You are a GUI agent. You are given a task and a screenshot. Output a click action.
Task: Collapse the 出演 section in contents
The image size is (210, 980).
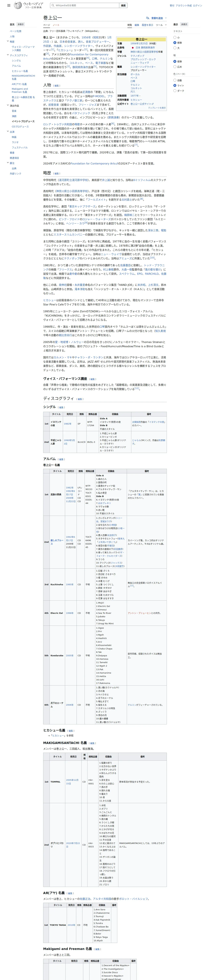point(8,132)
